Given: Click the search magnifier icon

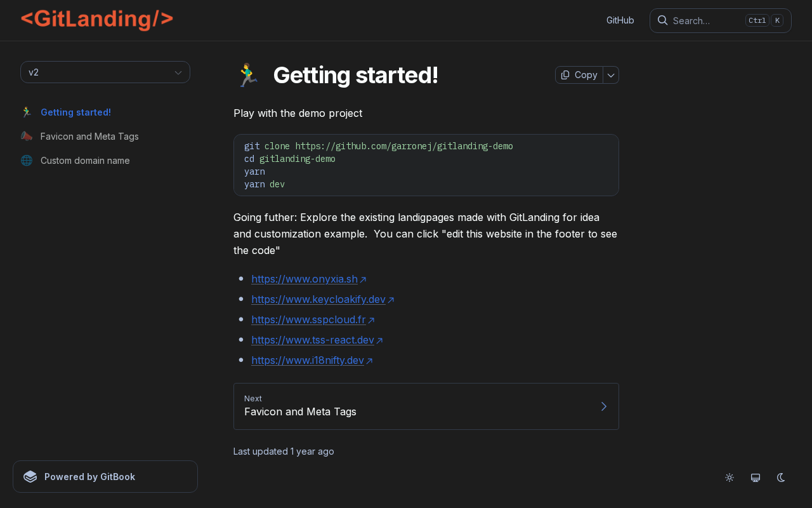Looking at the screenshot, I should (662, 20).
